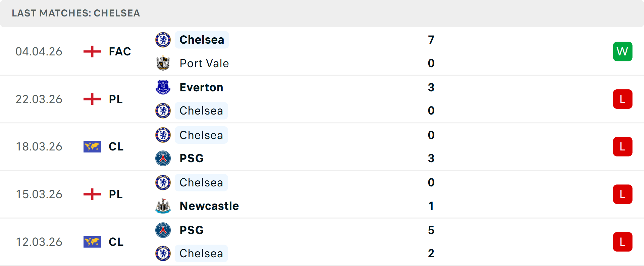644x266 pixels.
Task: Click L badge for 12.03.26 PSG match
Action: click(x=623, y=242)
